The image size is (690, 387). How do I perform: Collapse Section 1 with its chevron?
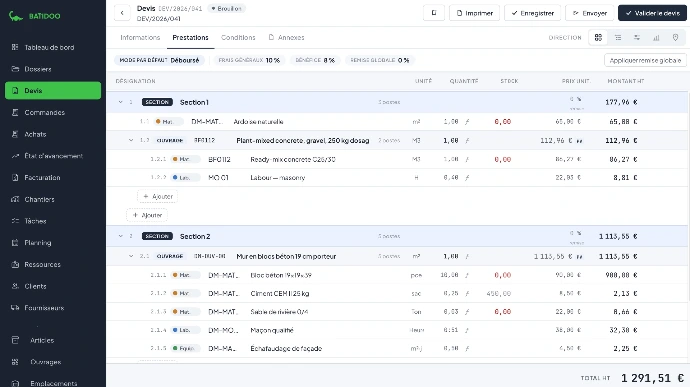click(x=120, y=102)
